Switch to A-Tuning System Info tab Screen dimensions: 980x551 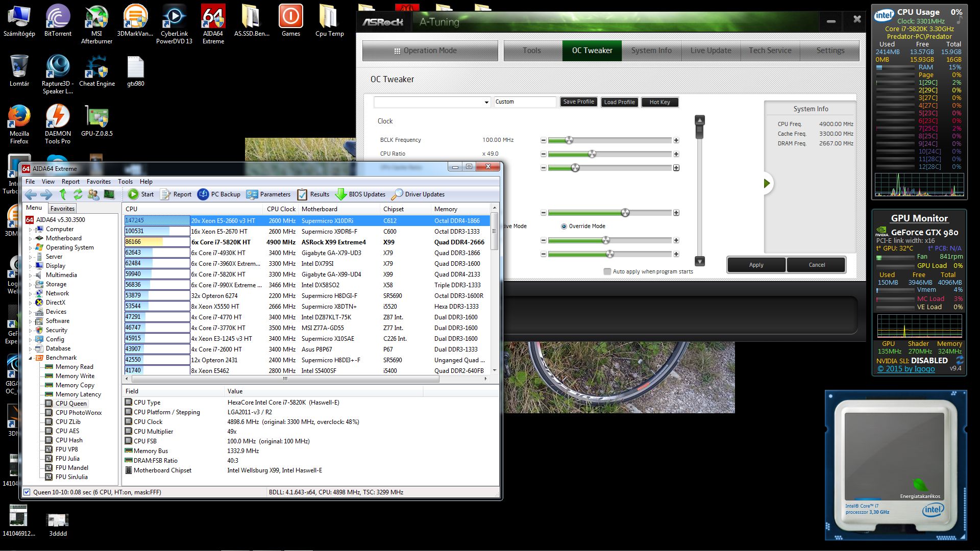click(x=651, y=51)
